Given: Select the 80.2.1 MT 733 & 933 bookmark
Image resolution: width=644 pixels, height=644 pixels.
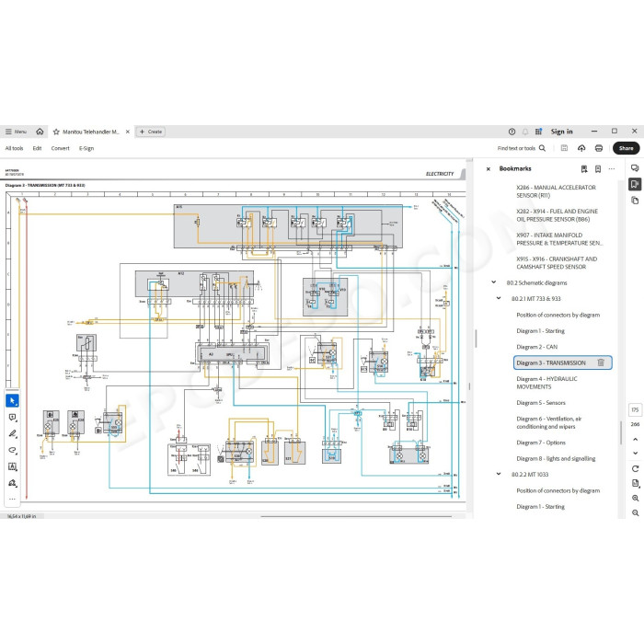Looking at the screenshot, I should (x=535, y=299).
